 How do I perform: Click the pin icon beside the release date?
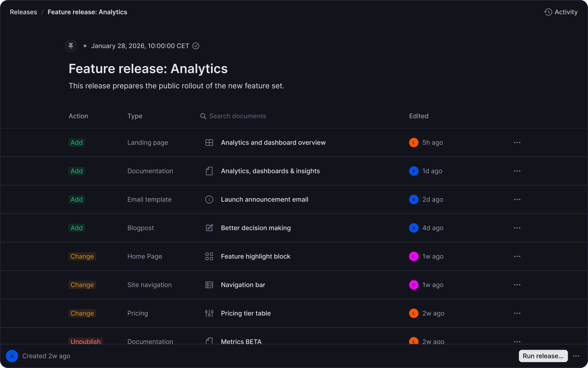(x=71, y=46)
